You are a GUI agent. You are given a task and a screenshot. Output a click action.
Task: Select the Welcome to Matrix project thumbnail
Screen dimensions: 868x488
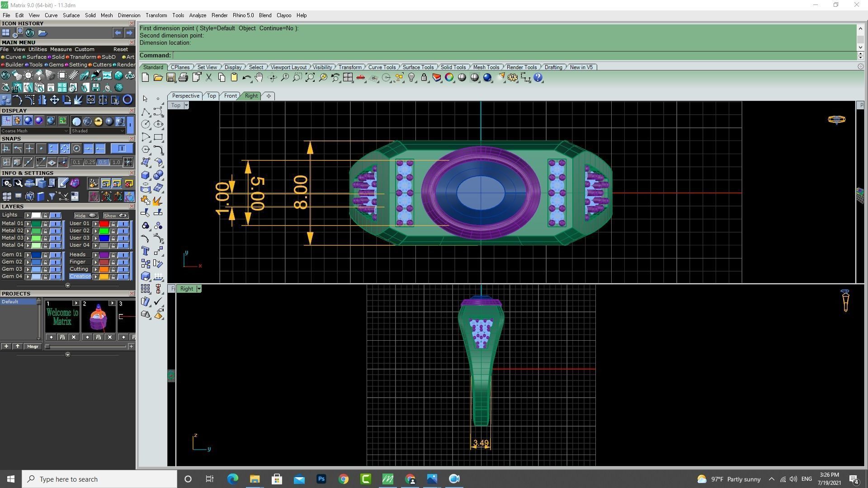pyautogui.click(x=62, y=317)
